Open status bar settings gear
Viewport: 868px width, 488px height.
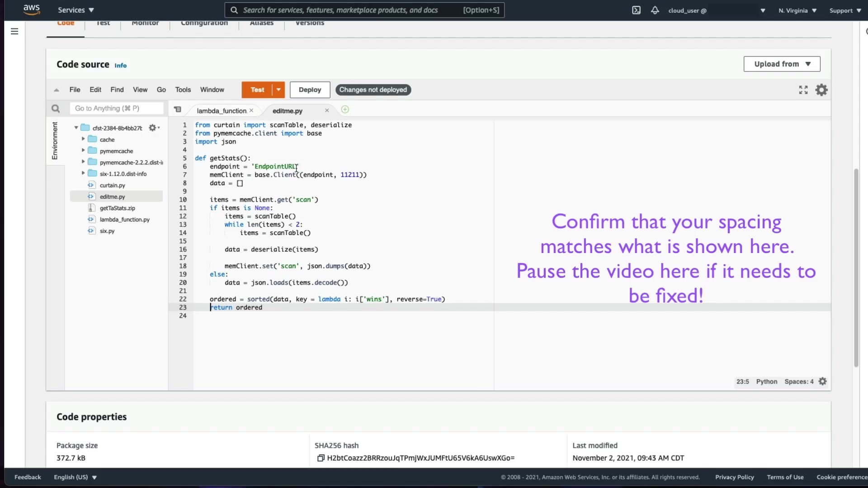click(823, 381)
